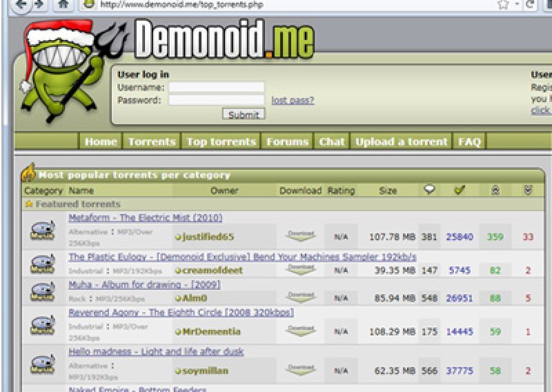Open the Chat navigation tab
The height and width of the screenshot is (392, 552).
pos(332,141)
